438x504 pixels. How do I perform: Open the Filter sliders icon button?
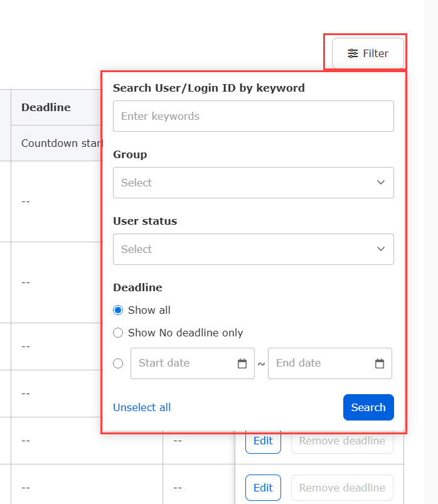point(368,53)
